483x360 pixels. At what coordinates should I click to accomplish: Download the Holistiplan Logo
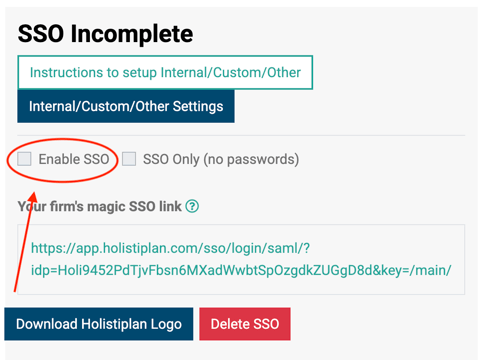99,324
